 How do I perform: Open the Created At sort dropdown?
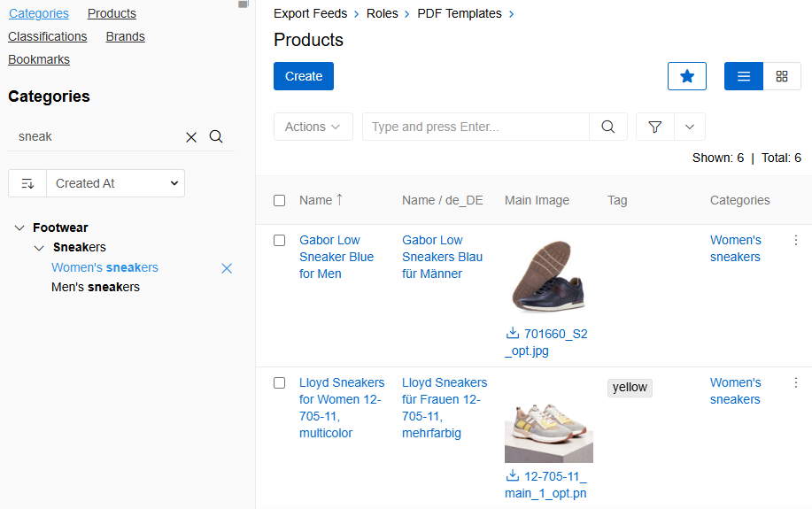click(x=116, y=183)
